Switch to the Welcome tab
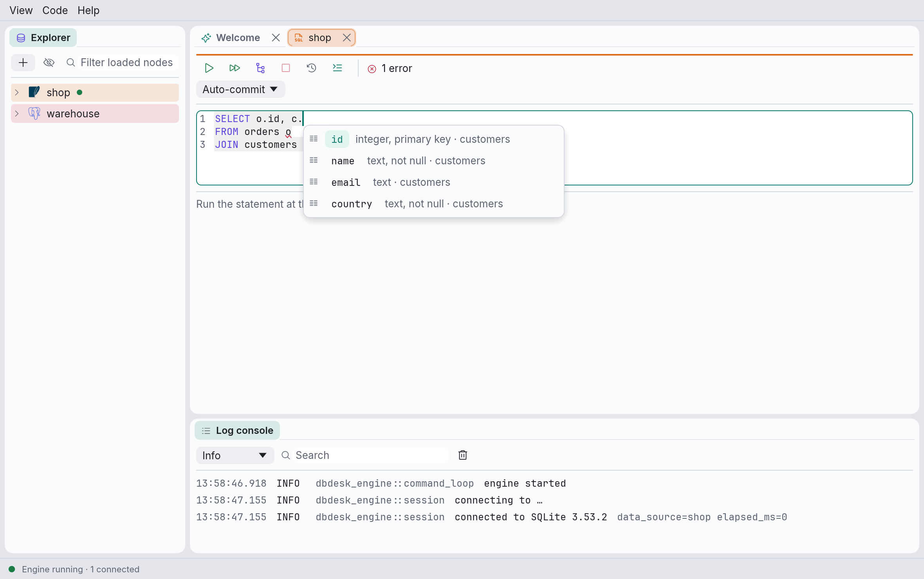The width and height of the screenshot is (924, 579). coord(238,38)
